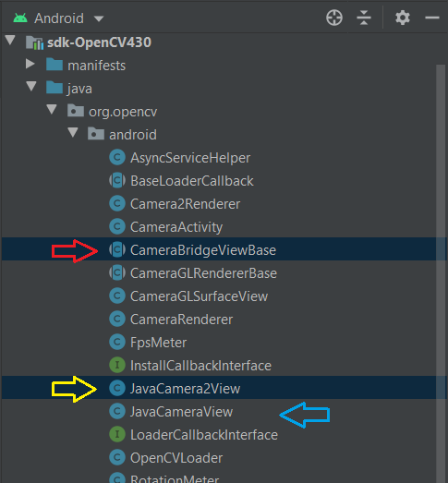Collapse the java folder arrow

pos(31,87)
